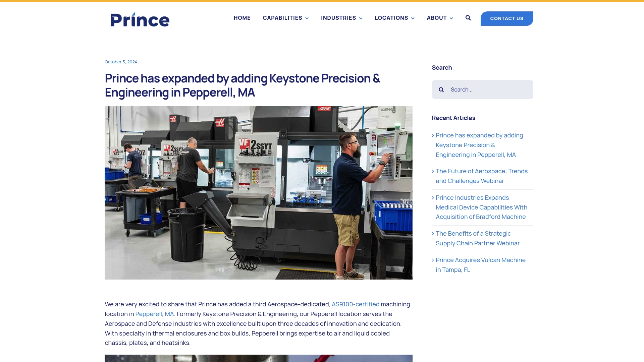This screenshot has height=362, width=644.
Task: Open the AS9100-certified link
Action: [355, 304]
